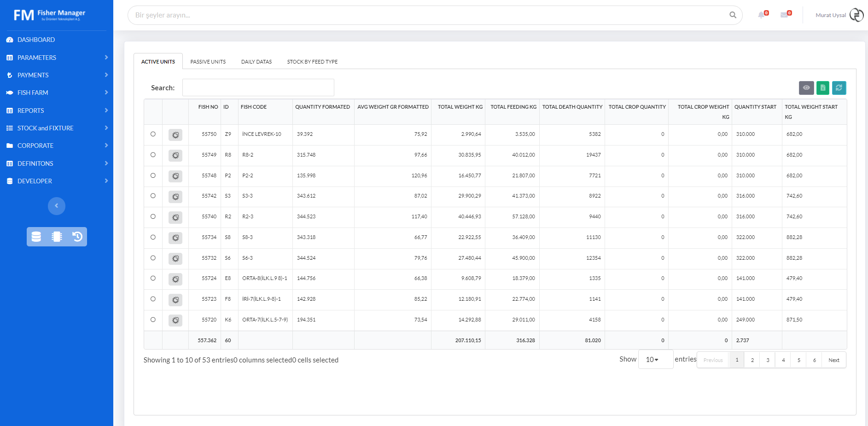Switch to the Passive Units tab
The image size is (868, 426).
point(208,62)
